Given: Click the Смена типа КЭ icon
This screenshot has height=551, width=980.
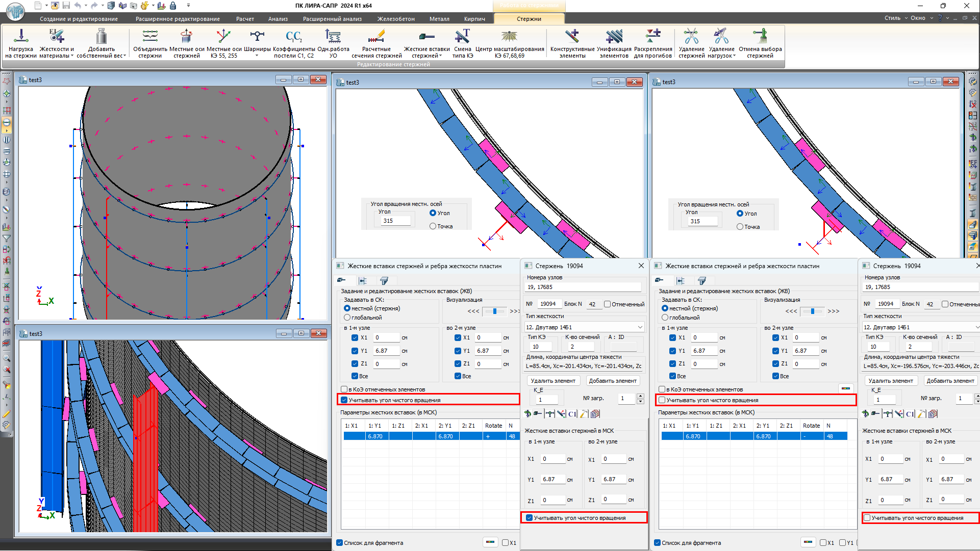Looking at the screenshot, I should (462, 37).
